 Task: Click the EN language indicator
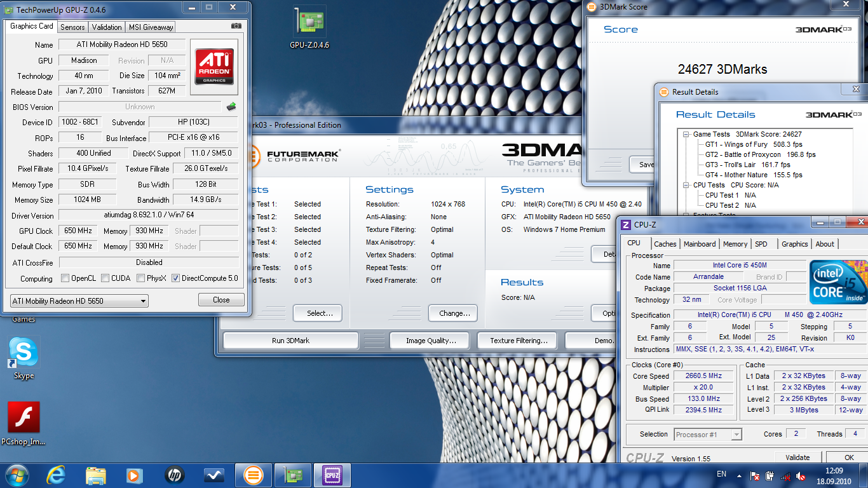(x=721, y=474)
